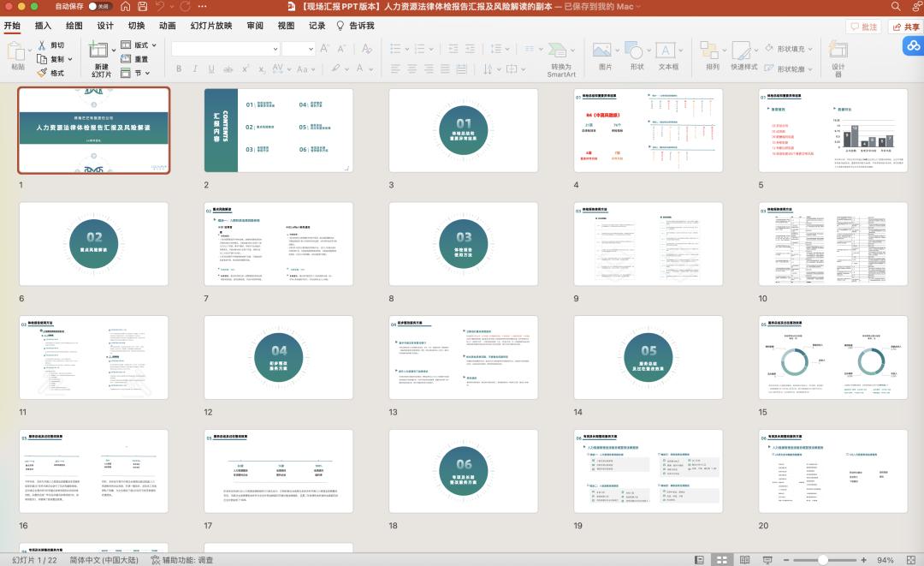Click the Undo arrow icon

pos(160,7)
